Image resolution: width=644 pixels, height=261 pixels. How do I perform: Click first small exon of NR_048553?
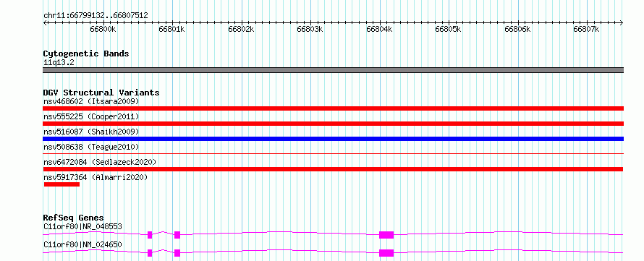point(150,235)
